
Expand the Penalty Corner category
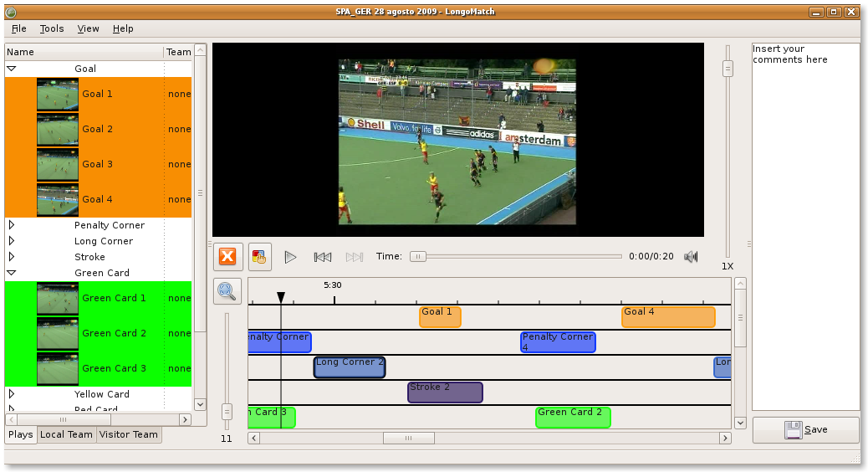click(12, 225)
